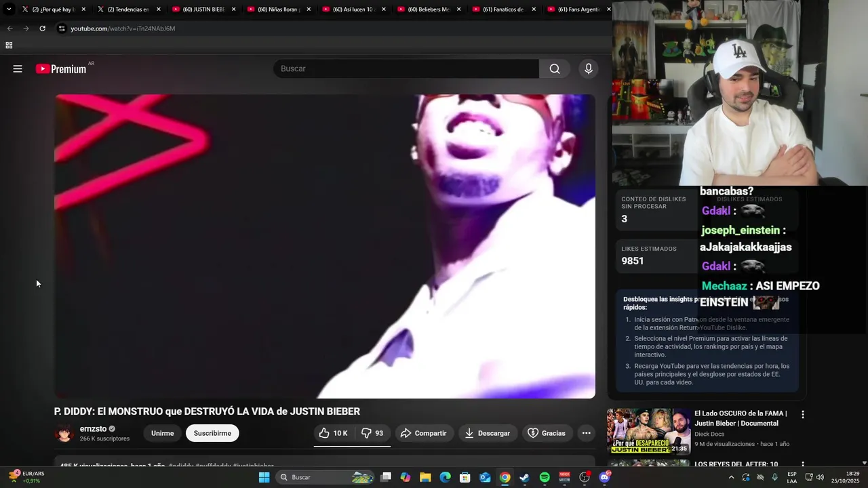Open Task View from taskbar
This screenshot has width=868, height=488.
pos(386,477)
